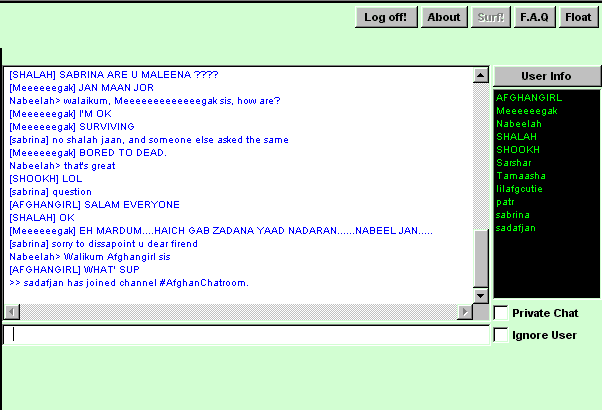Pick SHOOKH in the user list
This screenshot has height=410, width=602.
click(516, 150)
